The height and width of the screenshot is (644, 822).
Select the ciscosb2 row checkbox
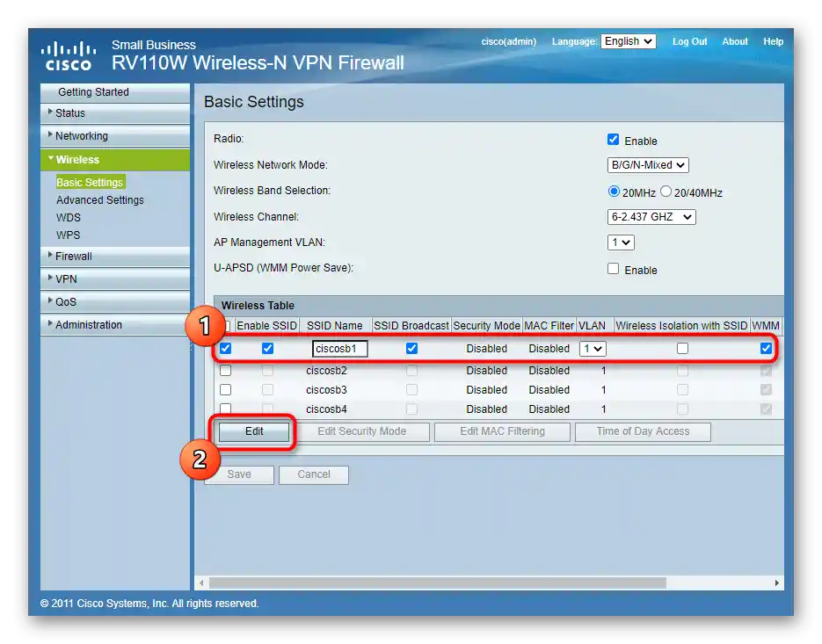225,371
